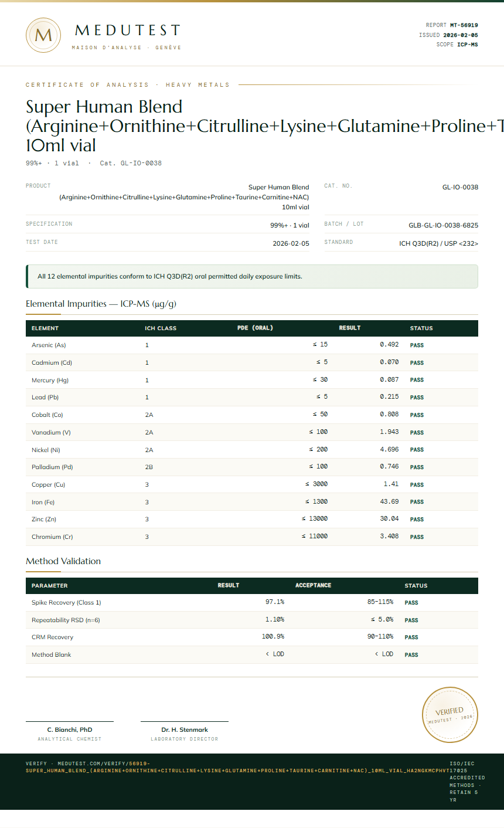Click the green conformity notice banner
This screenshot has width=504, height=828.
coord(252,276)
